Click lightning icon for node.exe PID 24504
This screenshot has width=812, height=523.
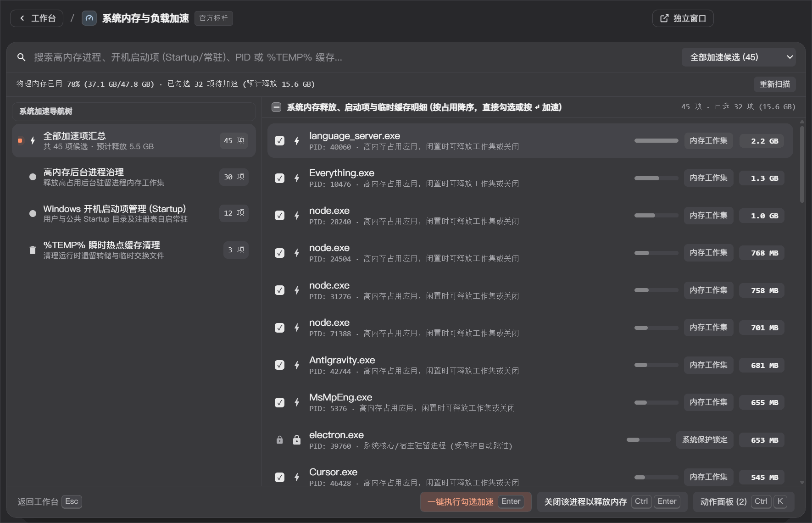tap(297, 253)
